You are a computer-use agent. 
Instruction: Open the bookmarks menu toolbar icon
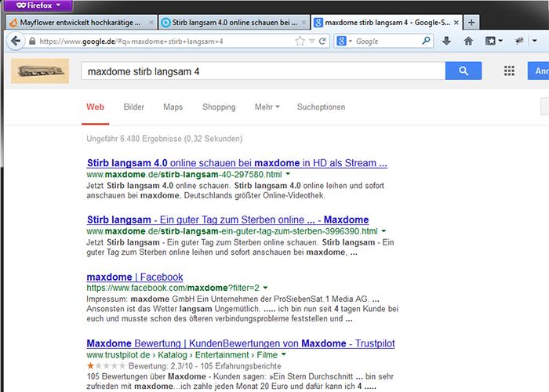(493, 42)
